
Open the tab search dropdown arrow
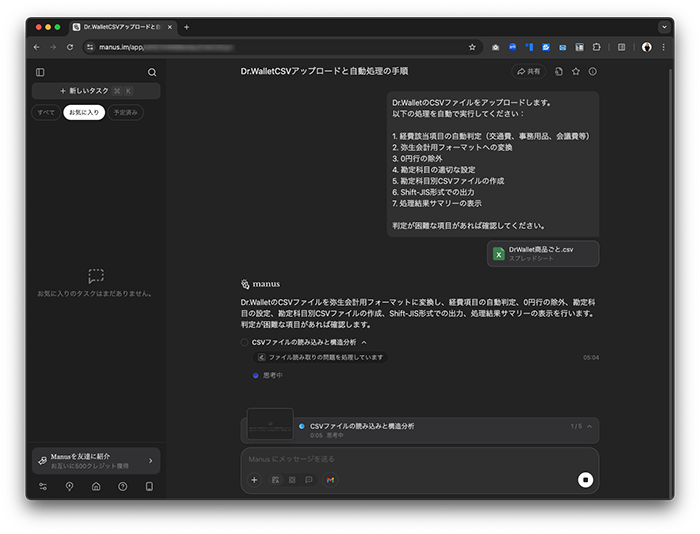click(x=664, y=27)
